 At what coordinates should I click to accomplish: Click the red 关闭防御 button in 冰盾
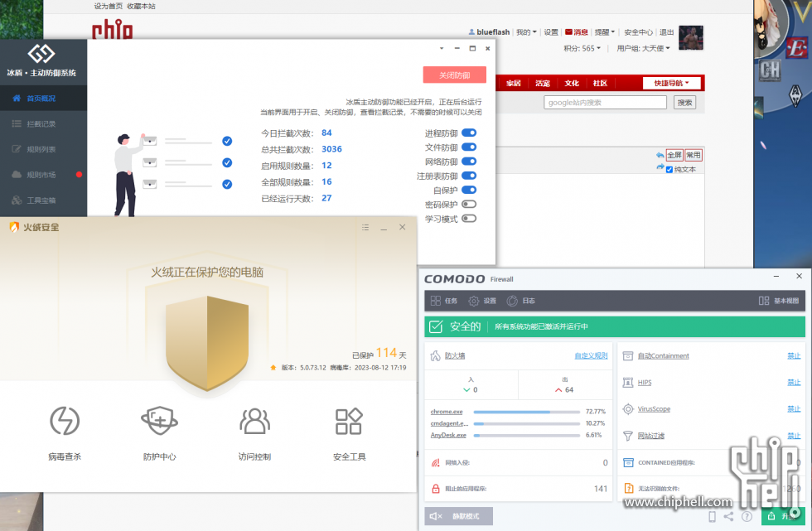pyautogui.click(x=454, y=75)
